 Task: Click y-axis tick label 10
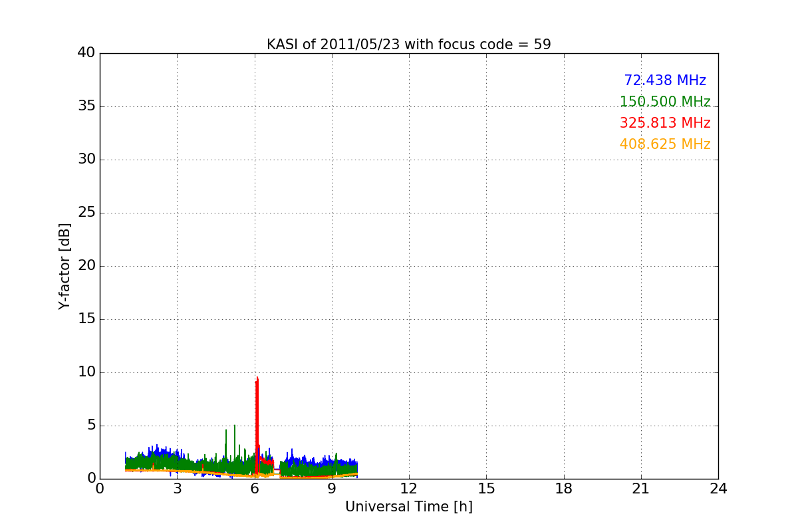(86, 372)
